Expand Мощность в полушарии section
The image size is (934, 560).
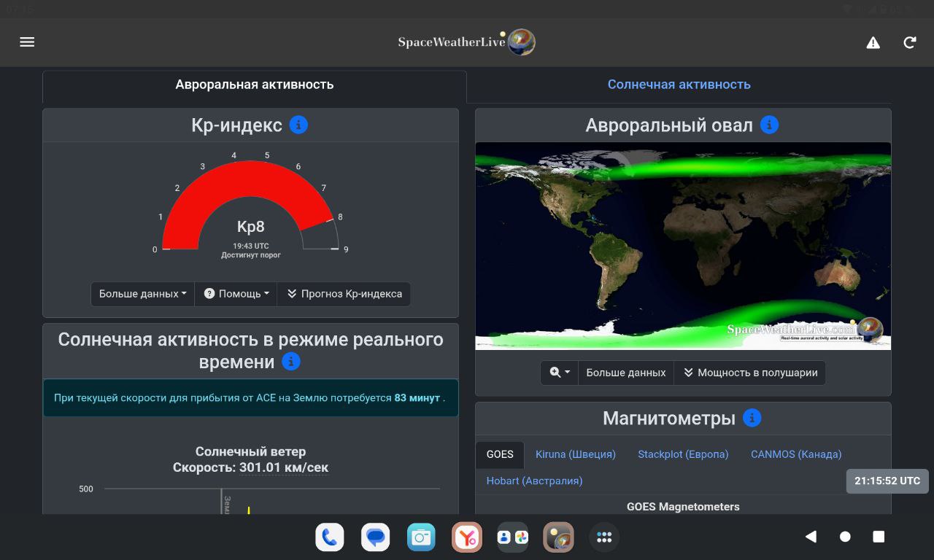(749, 373)
